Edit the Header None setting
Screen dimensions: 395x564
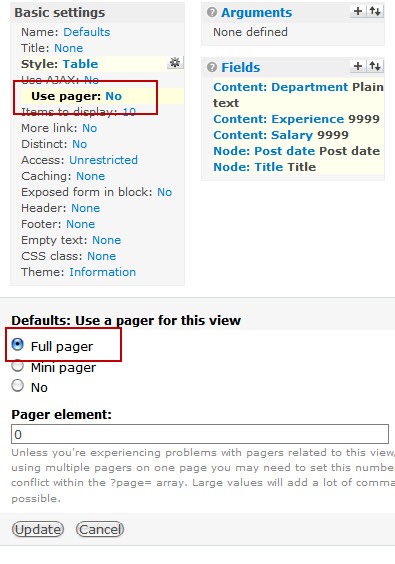click(86, 208)
